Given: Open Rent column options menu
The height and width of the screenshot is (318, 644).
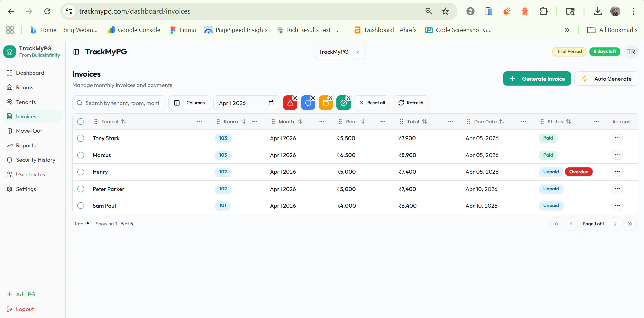Looking at the screenshot, I should coord(383,122).
